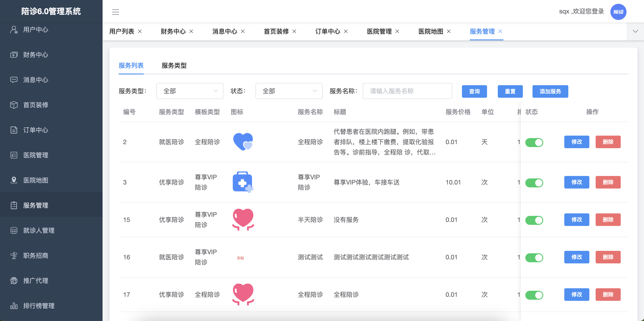Click the 消息中心 chat bubble icon
644x321 pixels.
pyautogui.click(x=14, y=80)
